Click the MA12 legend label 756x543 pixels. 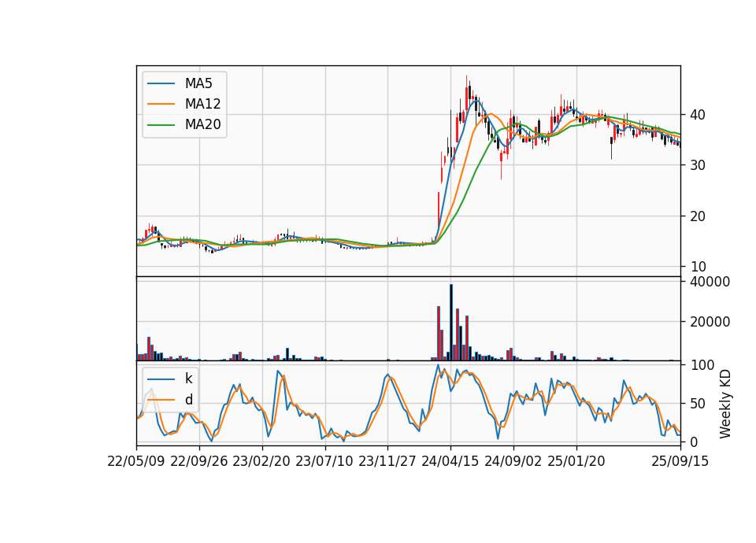tap(202, 104)
